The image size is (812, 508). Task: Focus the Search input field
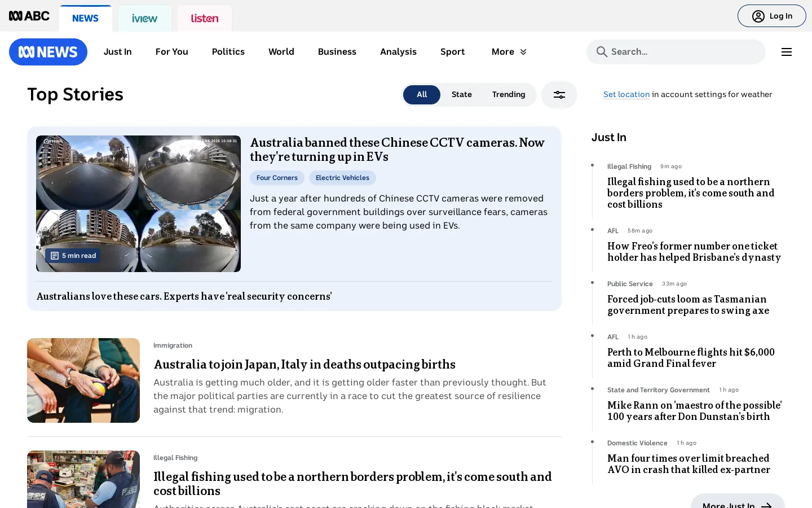pyautogui.click(x=676, y=52)
